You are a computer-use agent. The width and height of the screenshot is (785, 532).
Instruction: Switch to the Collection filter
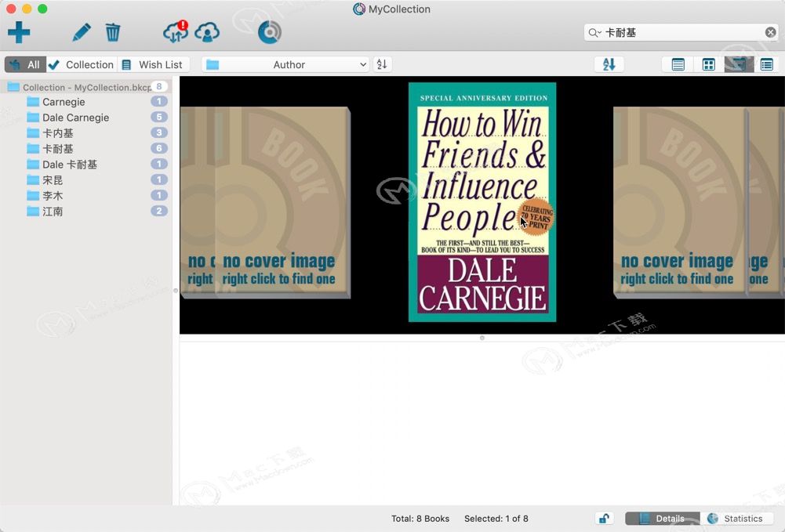click(82, 64)
